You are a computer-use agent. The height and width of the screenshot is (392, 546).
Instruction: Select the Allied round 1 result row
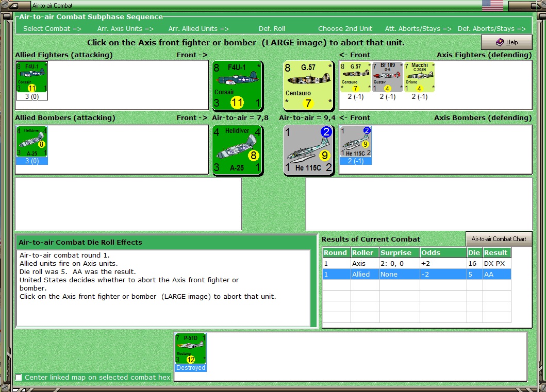point(417,275)
